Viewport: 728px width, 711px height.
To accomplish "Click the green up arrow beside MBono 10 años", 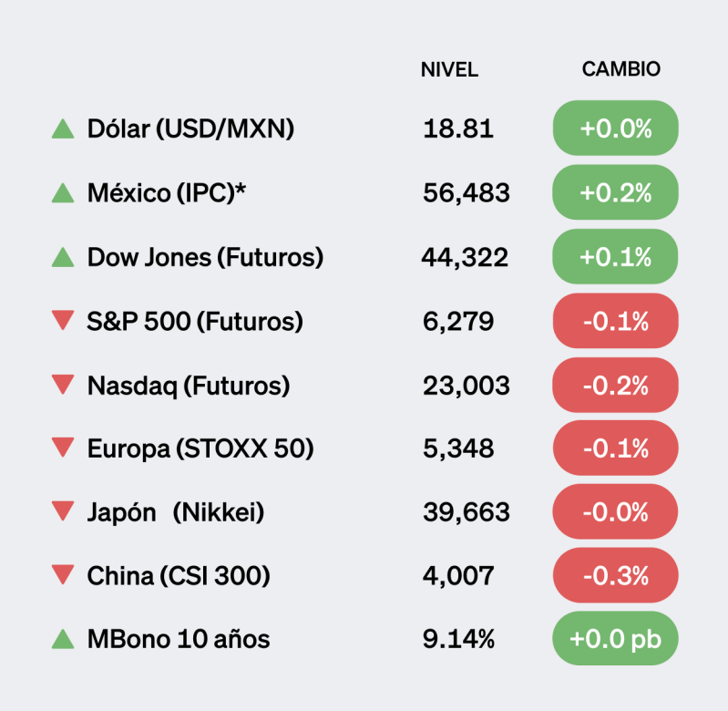I will click(63, 639).
